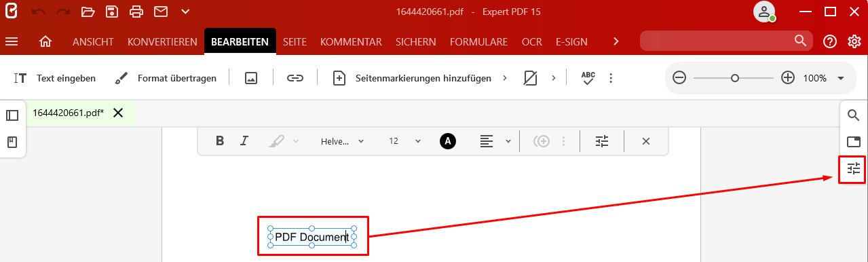Switch to the OCR tab

(x=531, y=41)
